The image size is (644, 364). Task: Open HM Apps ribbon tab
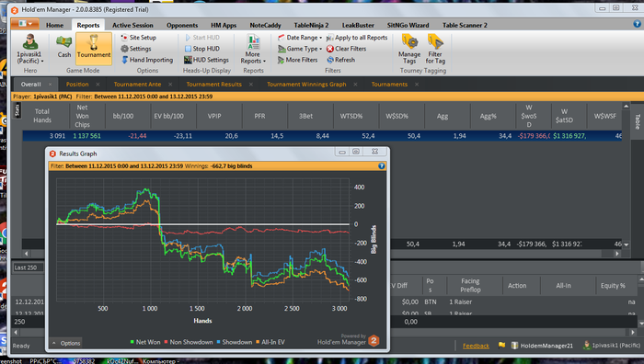224,25
